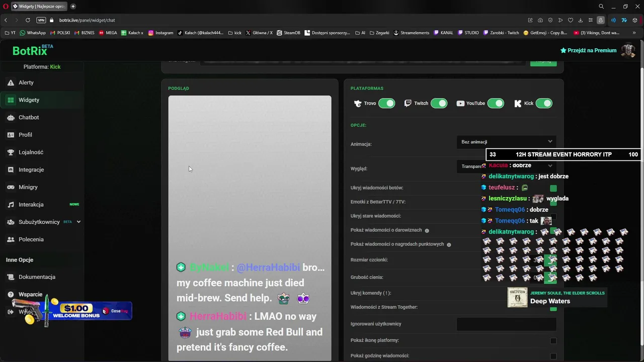Check Pokaż godzinę wiadomości checkbox

553,356
